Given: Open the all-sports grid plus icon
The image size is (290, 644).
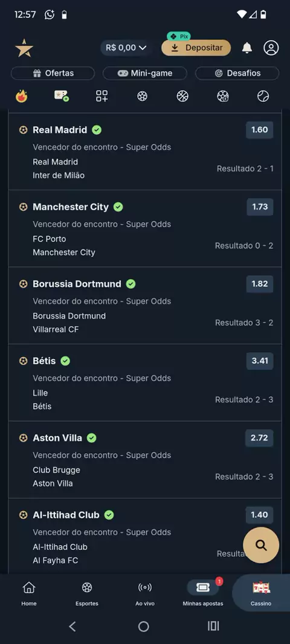Looking at the screenshot, I should [x=102, y=96].
